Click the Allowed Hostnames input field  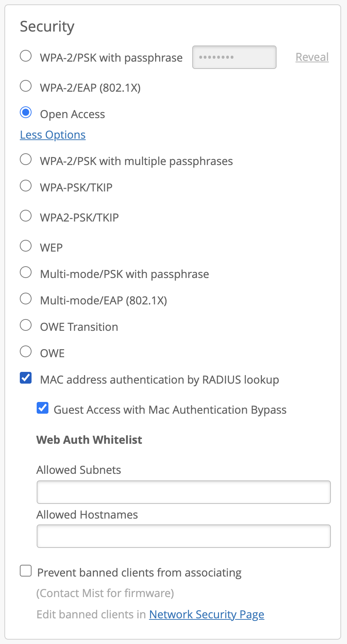click(x=183, y=536)
